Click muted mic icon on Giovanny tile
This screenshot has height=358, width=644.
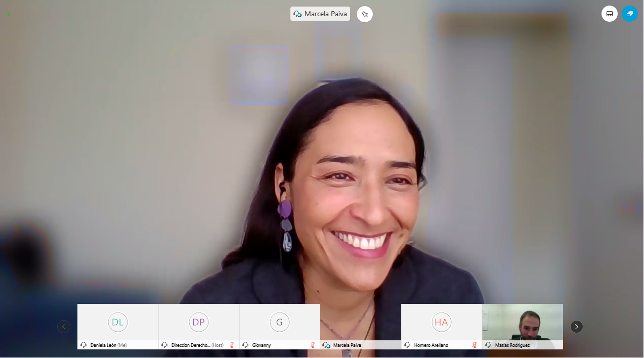coord(313,345)
